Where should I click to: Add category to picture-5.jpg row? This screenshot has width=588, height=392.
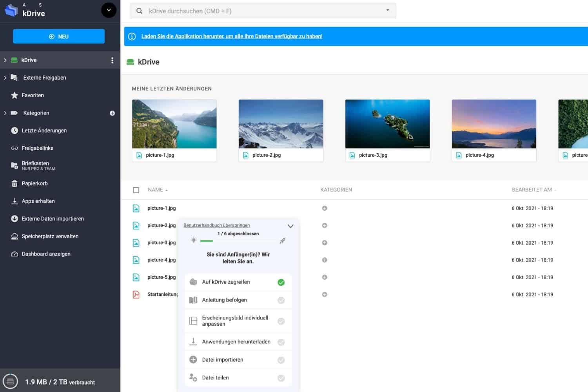pyautogui.click(x=325, y=277)
